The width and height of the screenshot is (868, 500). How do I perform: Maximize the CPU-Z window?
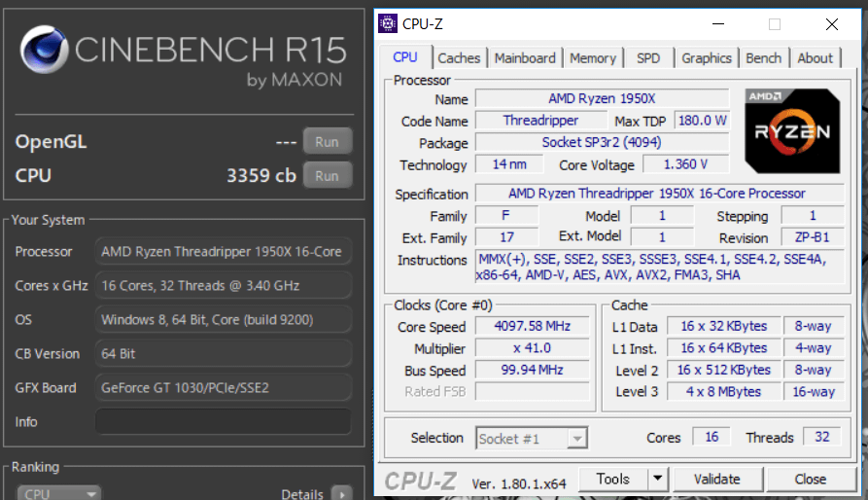pos(775,24)
